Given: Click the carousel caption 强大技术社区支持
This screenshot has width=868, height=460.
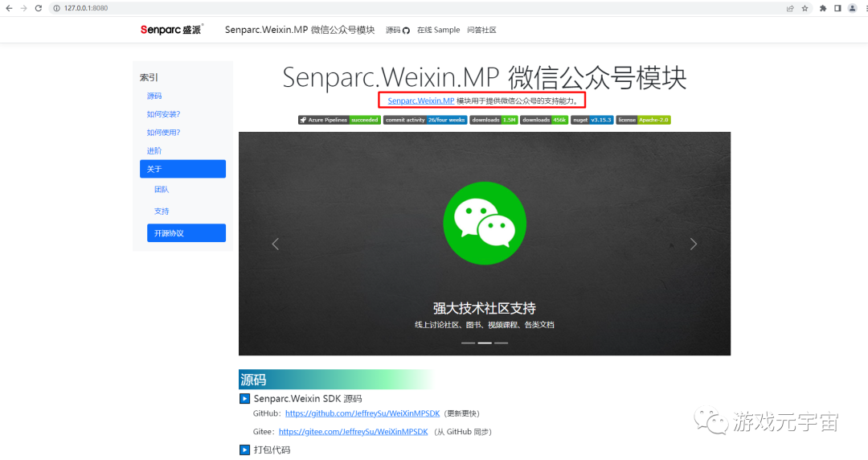Looking at the screenshot, I should 485,308.
